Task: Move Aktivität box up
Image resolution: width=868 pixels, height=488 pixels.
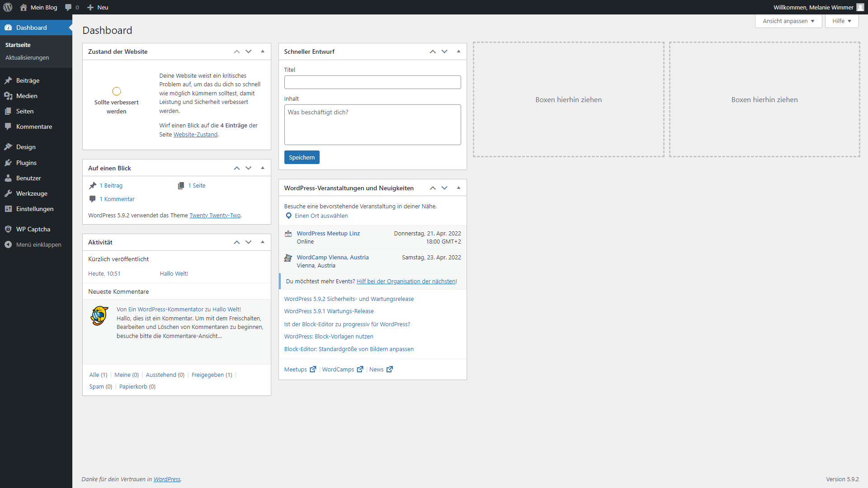Action: pyautogui.click(x=237, y=242)
